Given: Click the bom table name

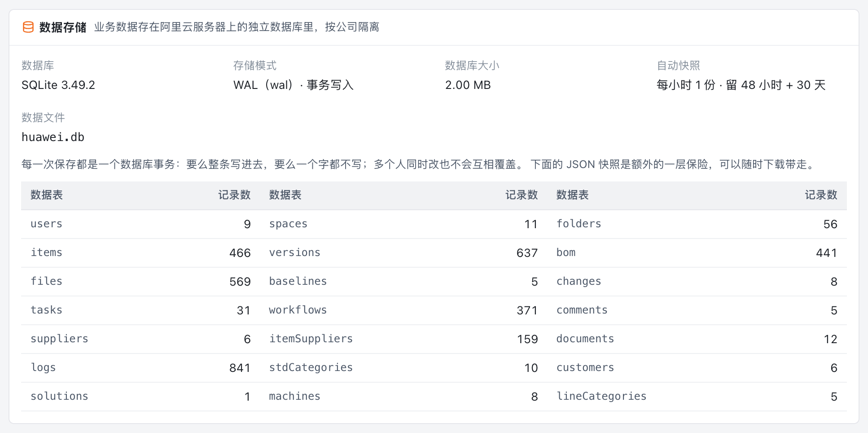Looking at the screenshot, I should 566,252.
